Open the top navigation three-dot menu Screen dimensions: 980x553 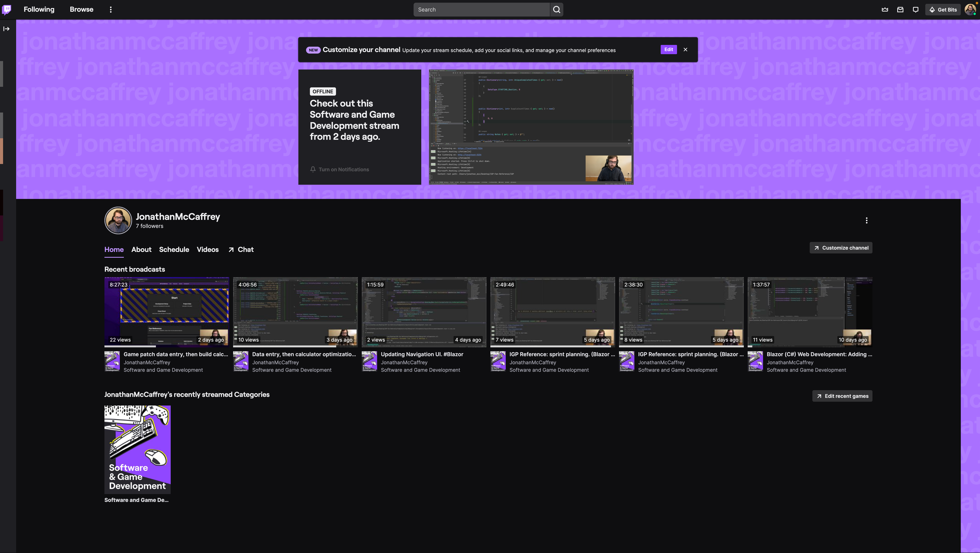tap(111, 10)
